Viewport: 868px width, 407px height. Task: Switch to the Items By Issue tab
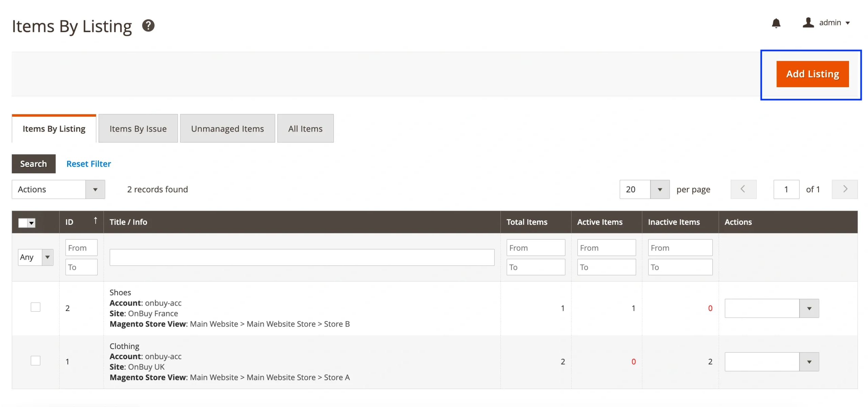(x=138, y=129)
